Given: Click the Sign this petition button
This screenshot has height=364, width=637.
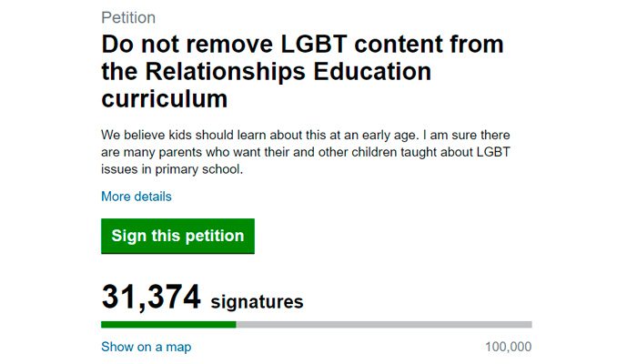Looking at the screenshot, I should [177, 236].
